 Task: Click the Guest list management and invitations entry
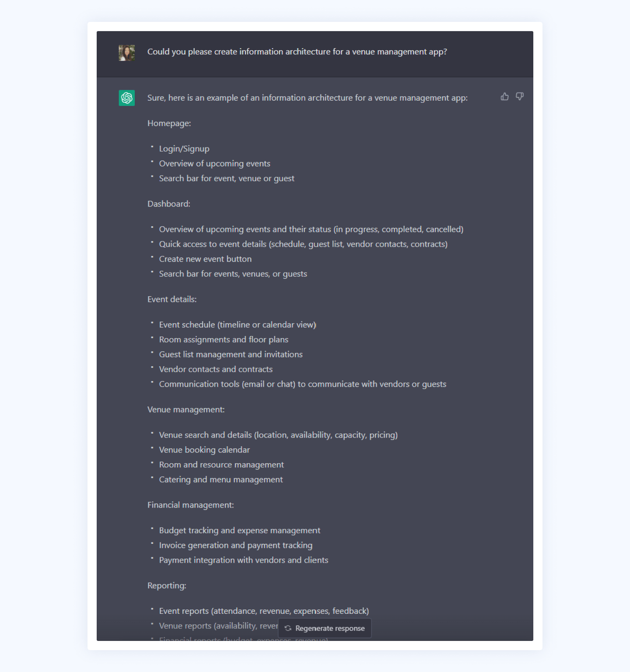coord(231,354)
